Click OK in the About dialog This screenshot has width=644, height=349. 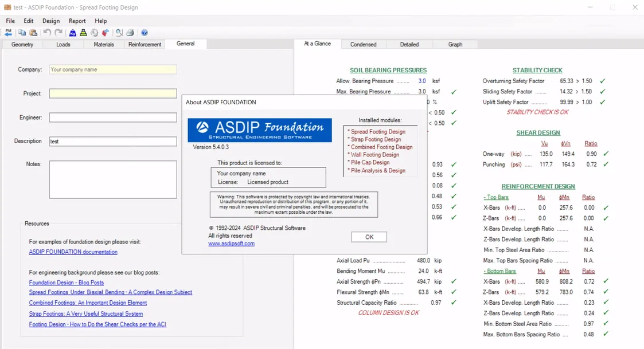[369, 237]
